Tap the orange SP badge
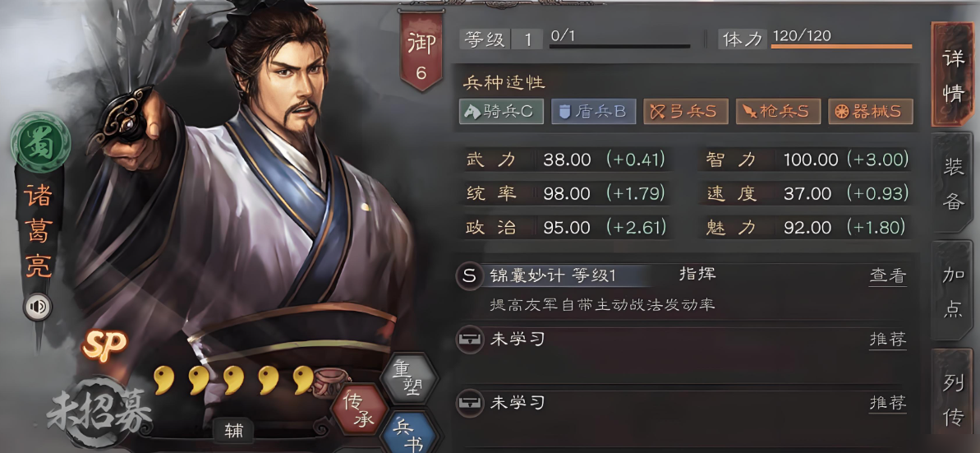 tap(104, 344)
